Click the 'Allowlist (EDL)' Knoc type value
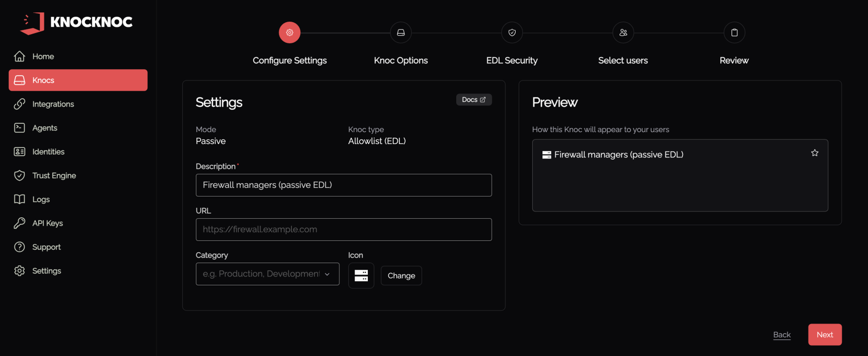Screen dimensions: 868x356 (x=377, y=141)
